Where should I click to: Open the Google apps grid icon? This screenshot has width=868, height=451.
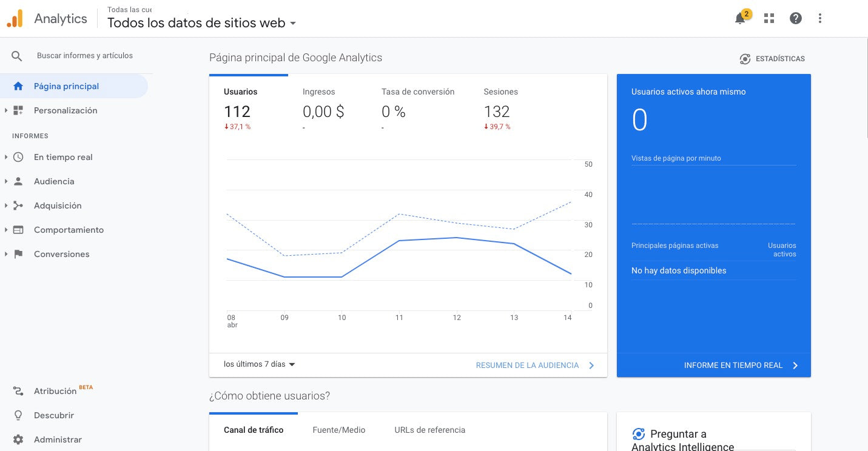pos(769,18)
